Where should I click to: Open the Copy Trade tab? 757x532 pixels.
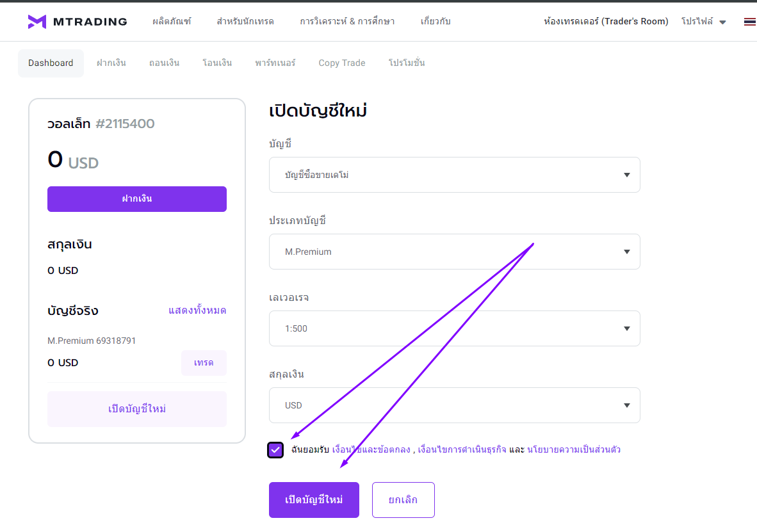(342, 63)
